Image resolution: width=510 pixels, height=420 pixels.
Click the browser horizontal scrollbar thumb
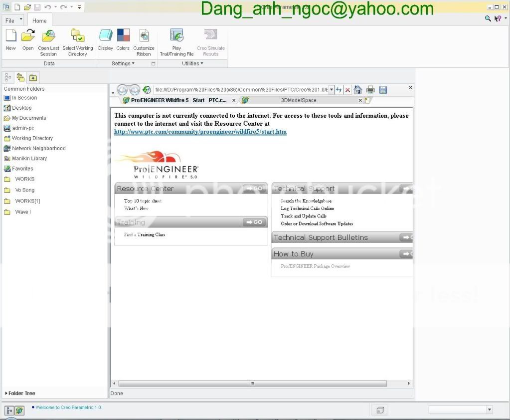click(x=252, y=384)
